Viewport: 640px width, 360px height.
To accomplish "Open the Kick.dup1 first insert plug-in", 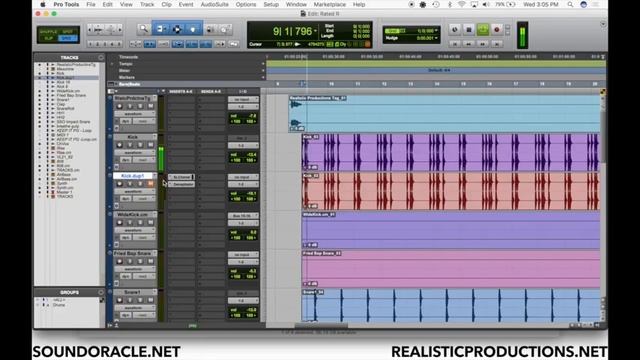I will (x=181, y=177).
